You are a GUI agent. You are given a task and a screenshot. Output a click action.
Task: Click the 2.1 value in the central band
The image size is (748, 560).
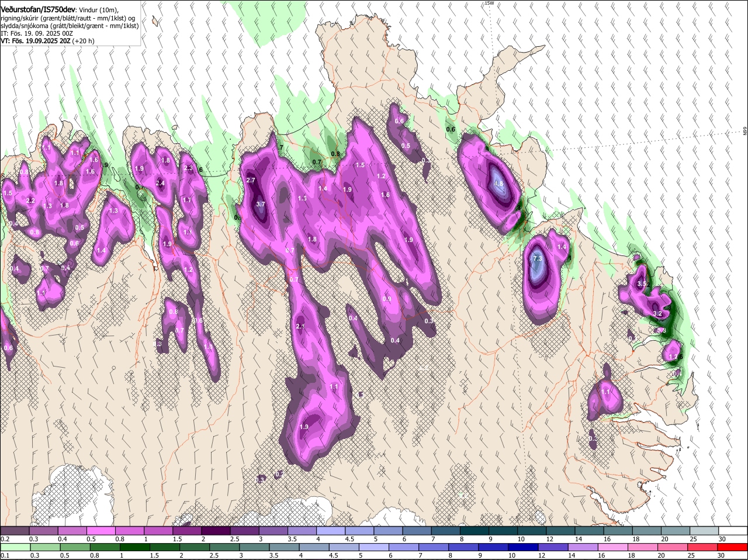[x=301, y=326]
